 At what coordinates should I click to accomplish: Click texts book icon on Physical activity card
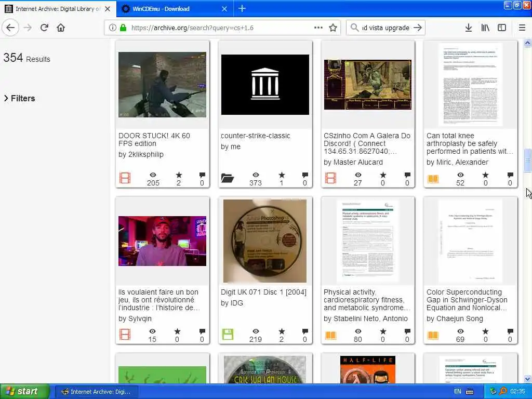[x=330, y=335]
